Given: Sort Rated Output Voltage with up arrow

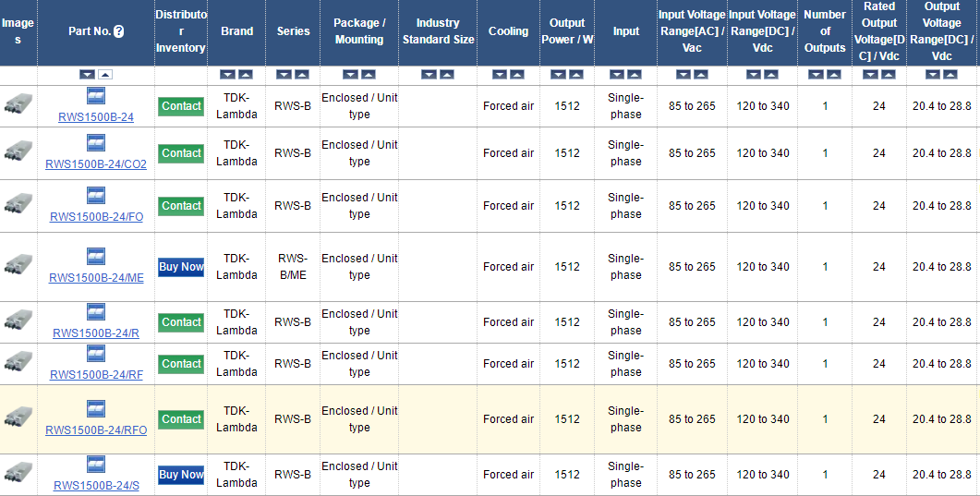Looking at the screenshot, I should point(887,74).
